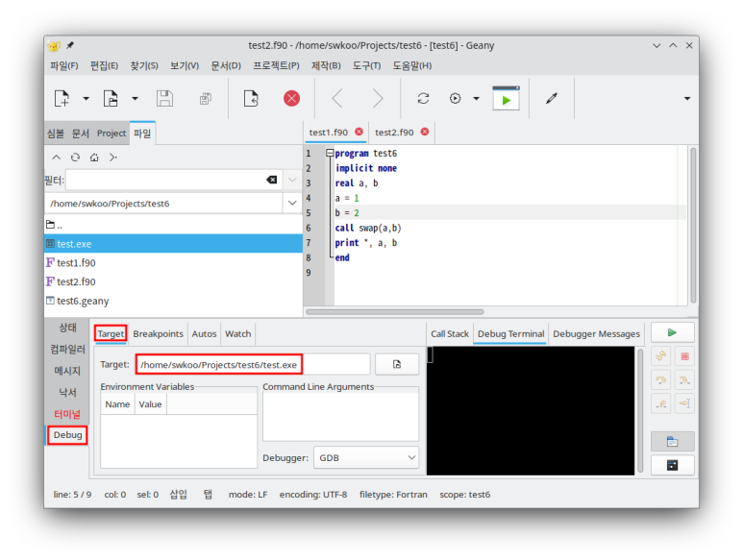The height and width of the screenshot is (560, 743).
Task: Open the 제작(B) menu
Action: (x=326, y=66)
